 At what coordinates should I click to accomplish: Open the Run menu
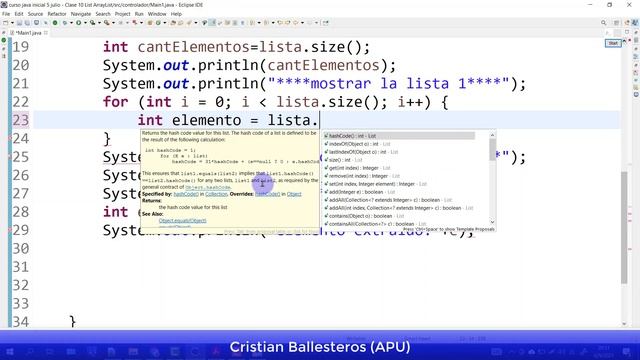139,14
